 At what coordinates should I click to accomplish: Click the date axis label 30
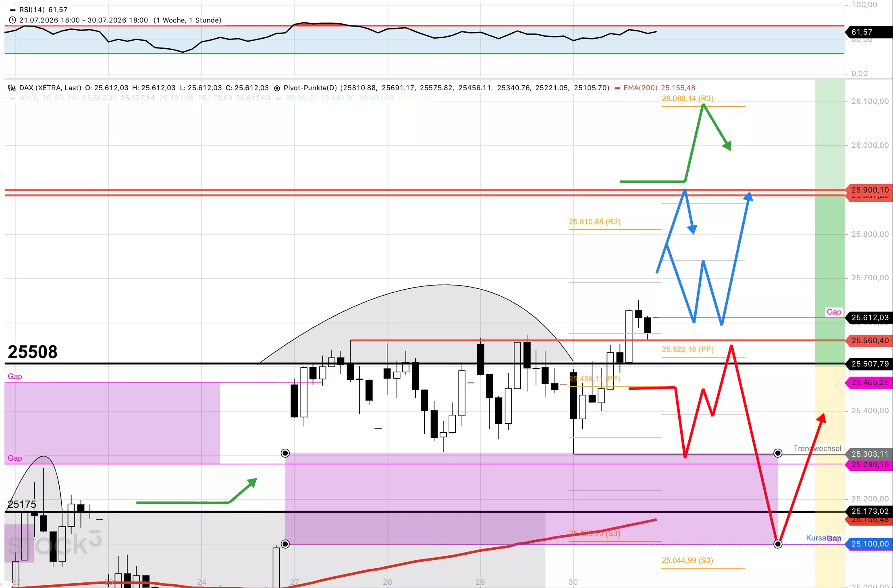click(573, 582)
